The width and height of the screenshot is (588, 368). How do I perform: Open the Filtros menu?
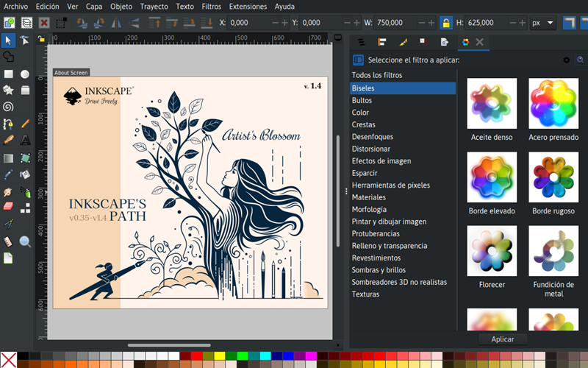[211, 7]
